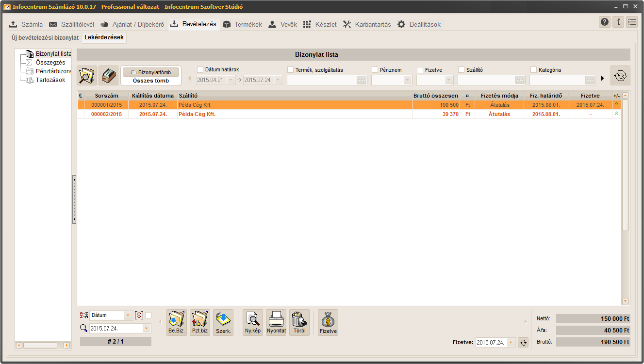This screenshot has height=364, width=644.
Task: Enable the Termék, szolgáltatás checkbox
Action: (x=290, y=70)
